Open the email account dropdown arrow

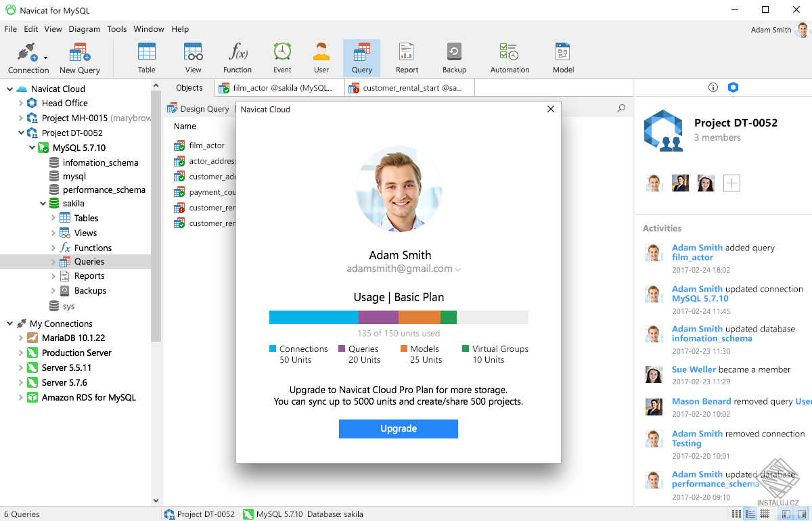pos(458,269)
